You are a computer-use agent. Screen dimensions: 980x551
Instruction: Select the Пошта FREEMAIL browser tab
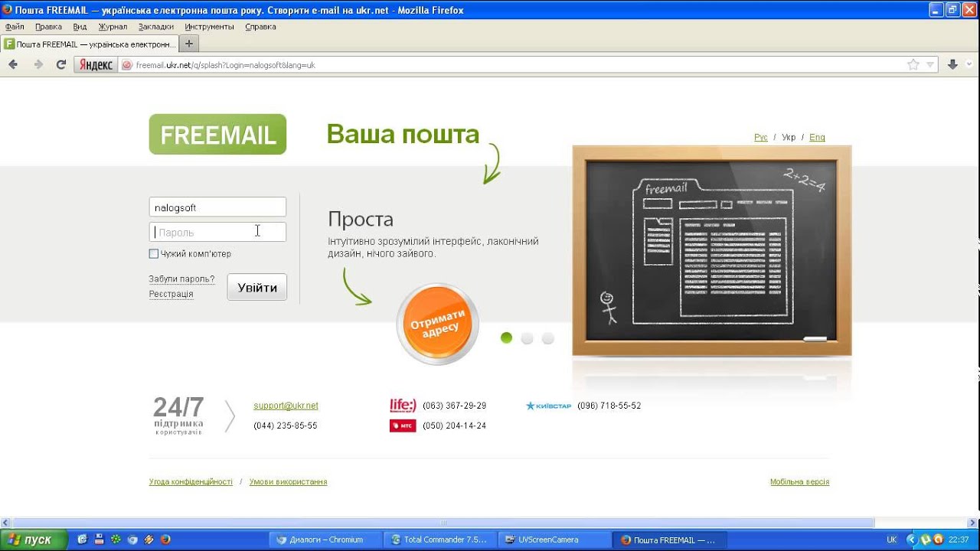tap(90, 44)
